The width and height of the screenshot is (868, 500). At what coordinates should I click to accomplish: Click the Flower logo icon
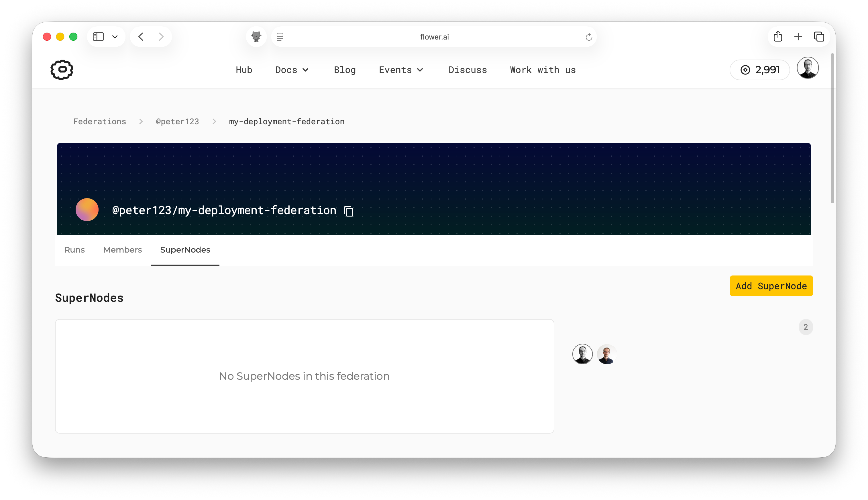(62, 70)
